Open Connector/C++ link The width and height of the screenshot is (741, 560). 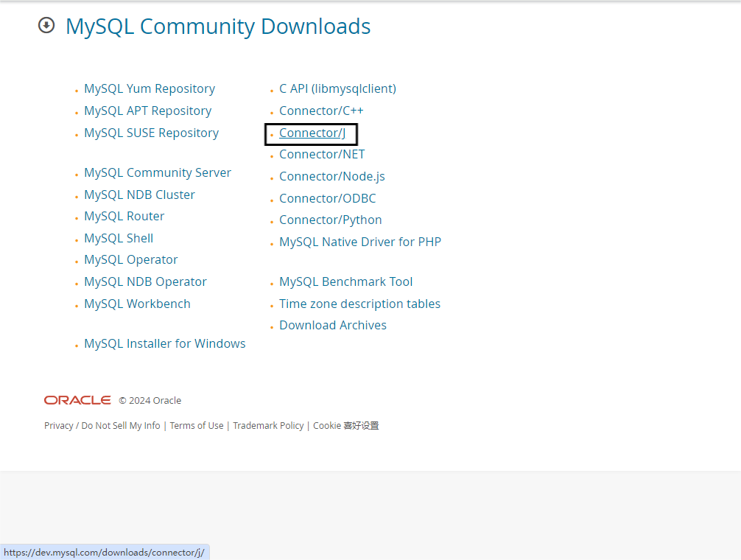[321, 111]
